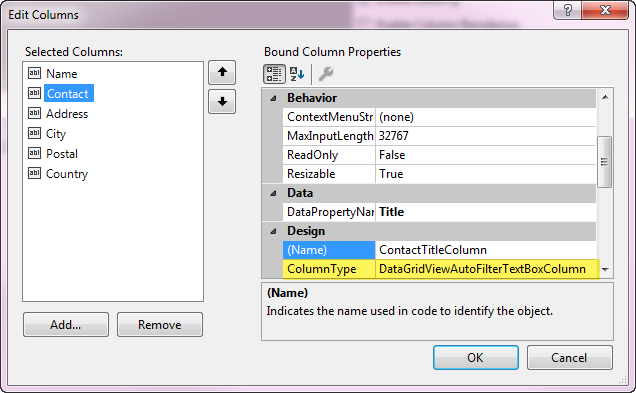The width and height of the screenshot is (636, 393).
Task: Click the Add... button
Action: click(x=66, y=324)
